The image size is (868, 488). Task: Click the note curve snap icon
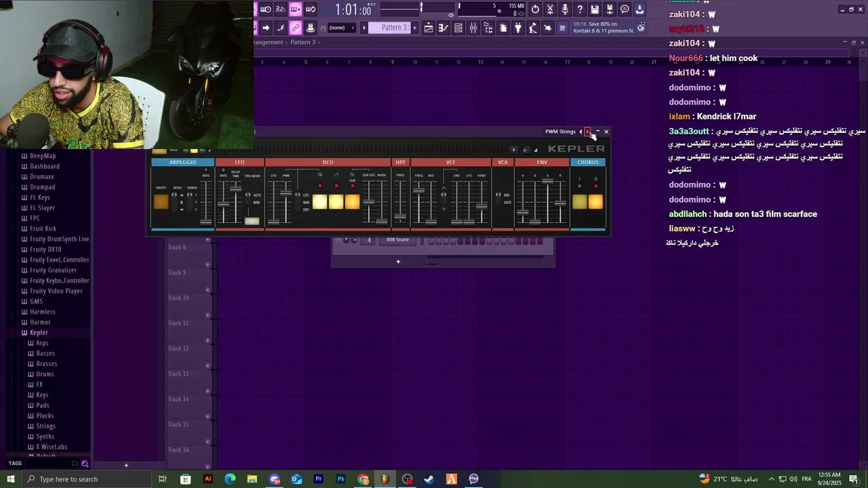coord(281,28)
